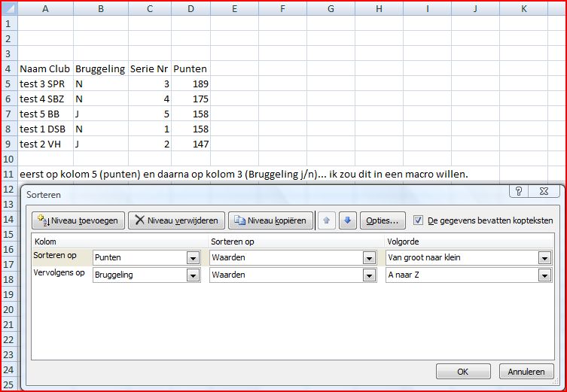This screenshot has height=392, width=567.
Task: Click the Niveau kopiëren button
Action: (x=270, y=220)
